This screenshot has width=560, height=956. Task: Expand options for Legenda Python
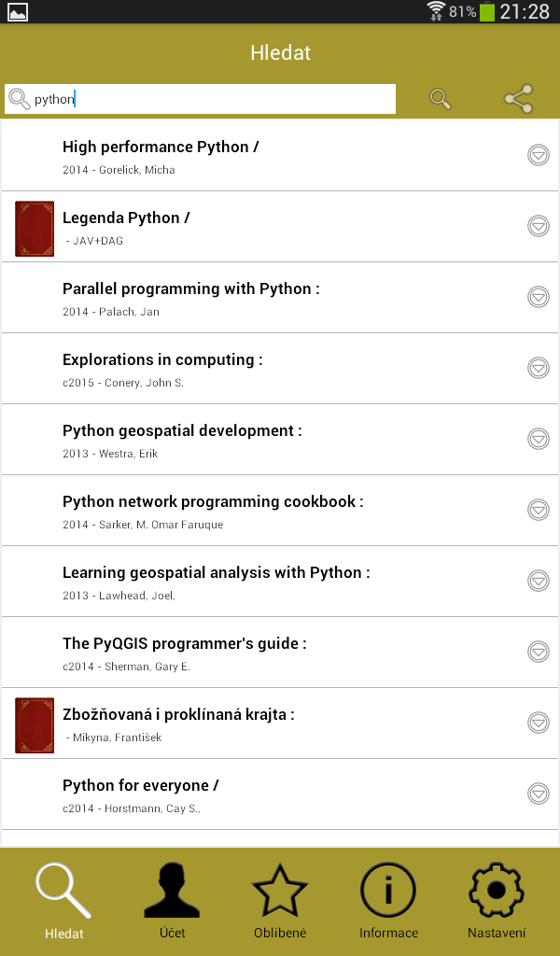[x=539, y=226]
